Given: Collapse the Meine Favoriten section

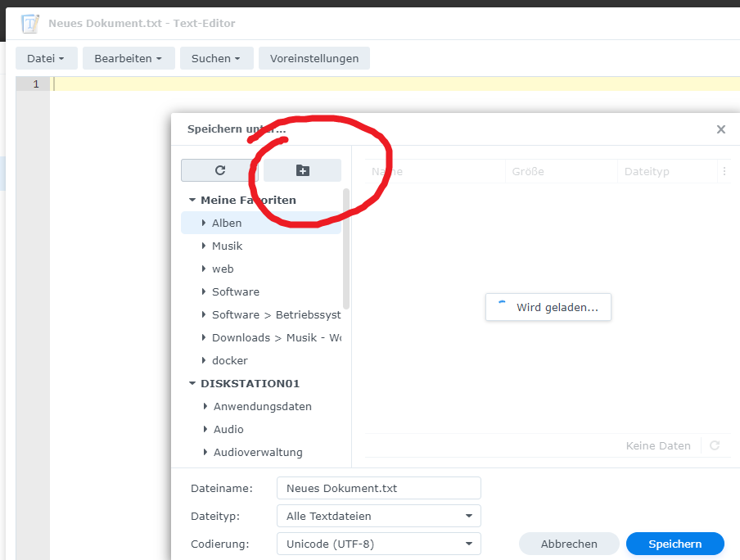Looking at the screenshot, I should coord(192,200).
